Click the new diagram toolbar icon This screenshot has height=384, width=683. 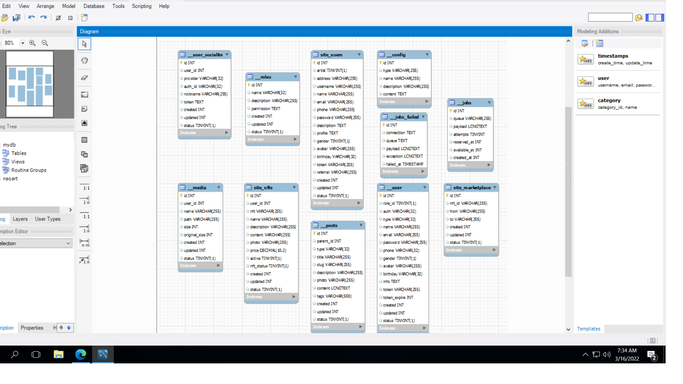point(85,18)
